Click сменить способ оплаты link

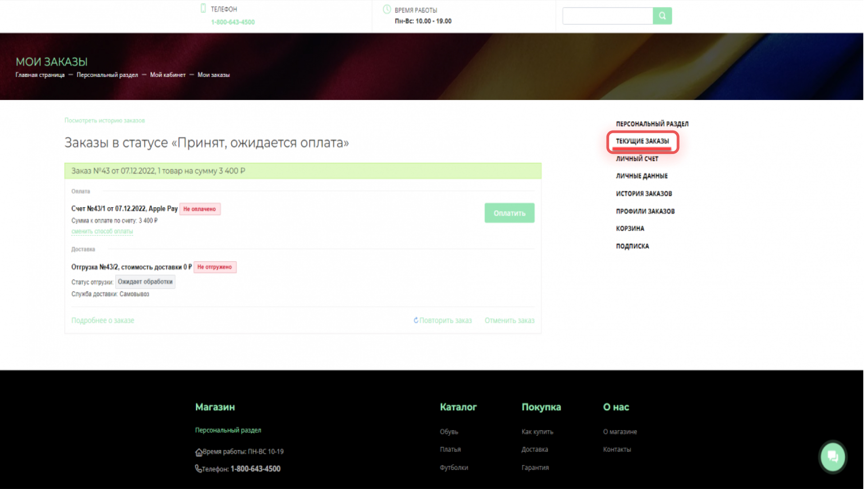(102, 231)
